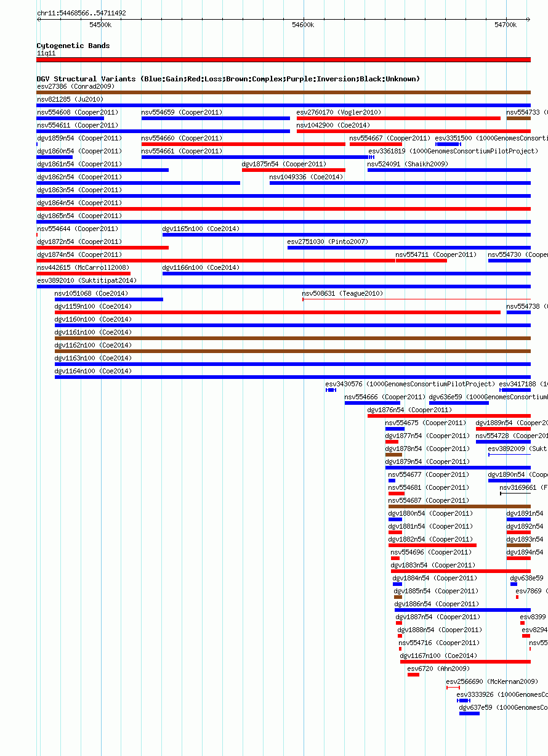Select dgv1877n54 (Cooper2011) label

(428, 436)
